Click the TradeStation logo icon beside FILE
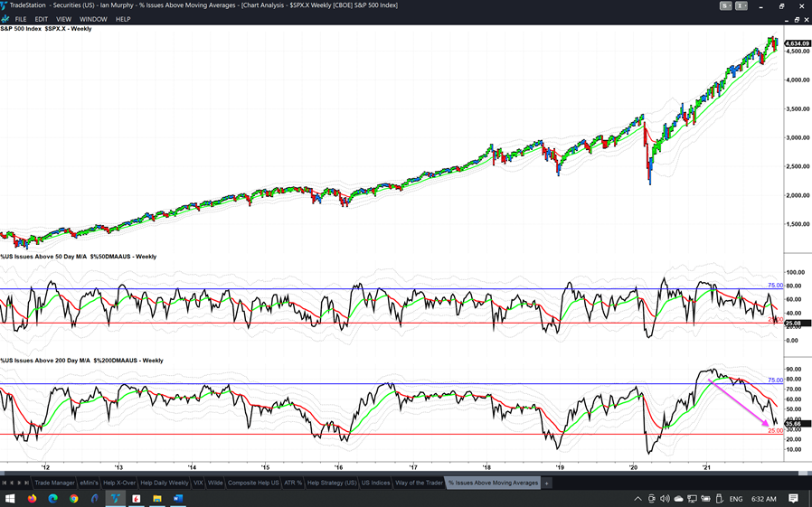812x507 pixels. (6, 19)
